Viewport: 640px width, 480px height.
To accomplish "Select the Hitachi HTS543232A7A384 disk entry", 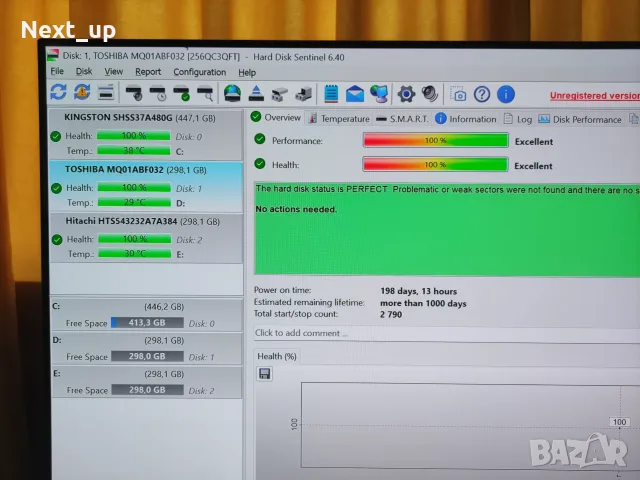I will click(x=147, y=238).
